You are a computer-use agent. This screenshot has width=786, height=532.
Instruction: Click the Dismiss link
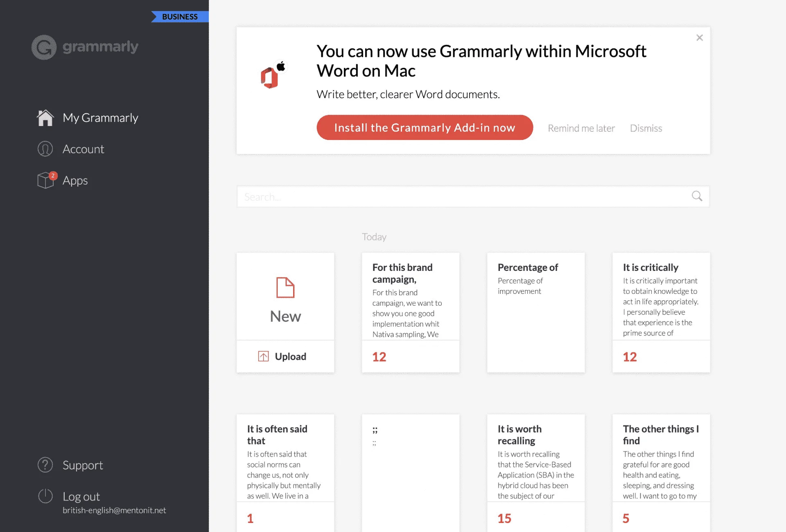pyautogui.click(x=646, y=128)
